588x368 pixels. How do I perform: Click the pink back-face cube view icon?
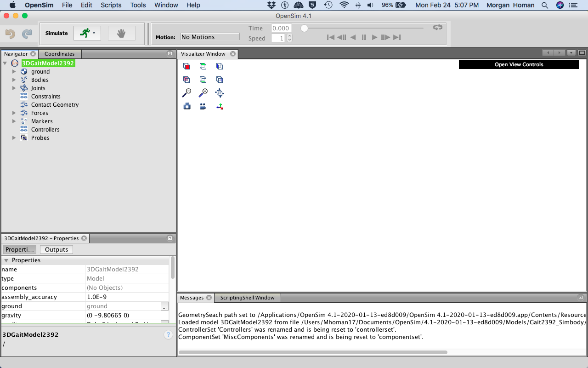(187, 80)
